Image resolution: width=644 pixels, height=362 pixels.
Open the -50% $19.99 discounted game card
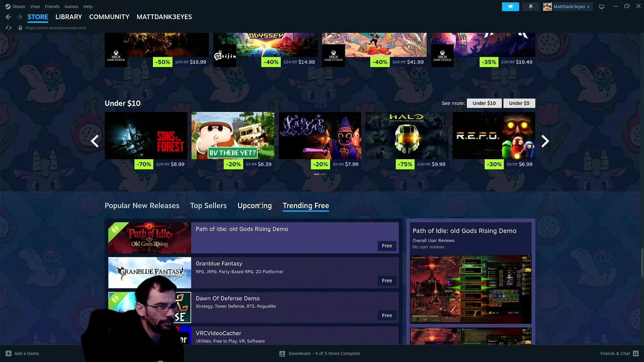click(156, 50)
